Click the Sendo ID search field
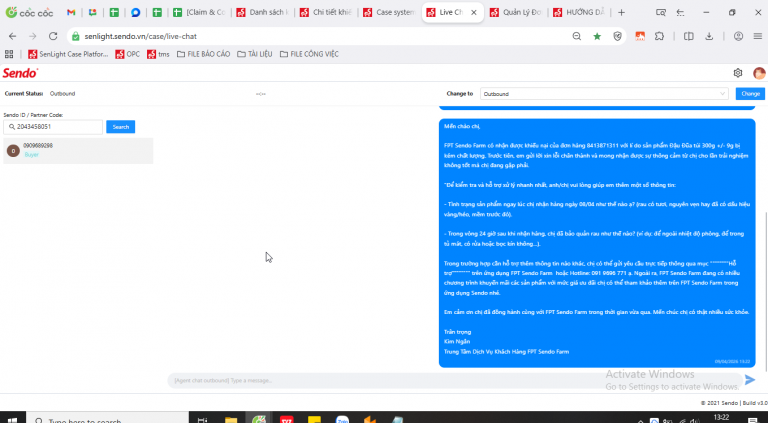 (53, 127)
